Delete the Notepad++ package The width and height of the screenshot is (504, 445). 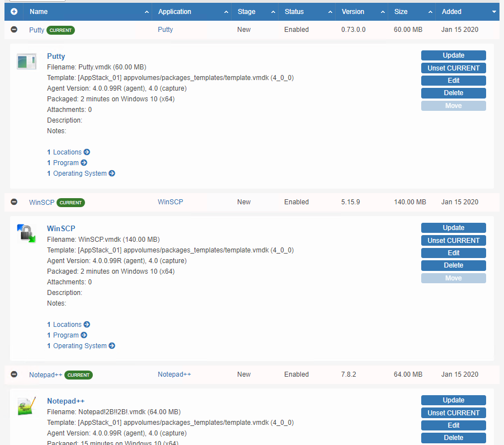(x=454, y=438)
